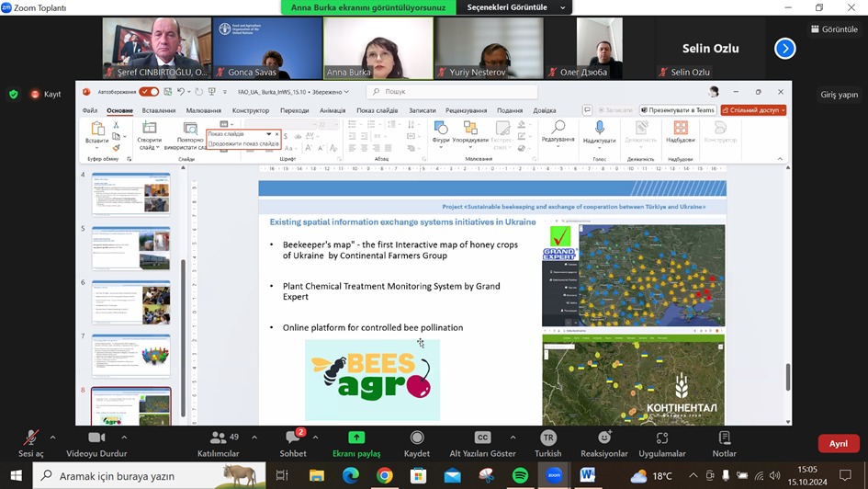Expand the caret next to Sohbet
The image size is (868, 489).
coord(315,438)
